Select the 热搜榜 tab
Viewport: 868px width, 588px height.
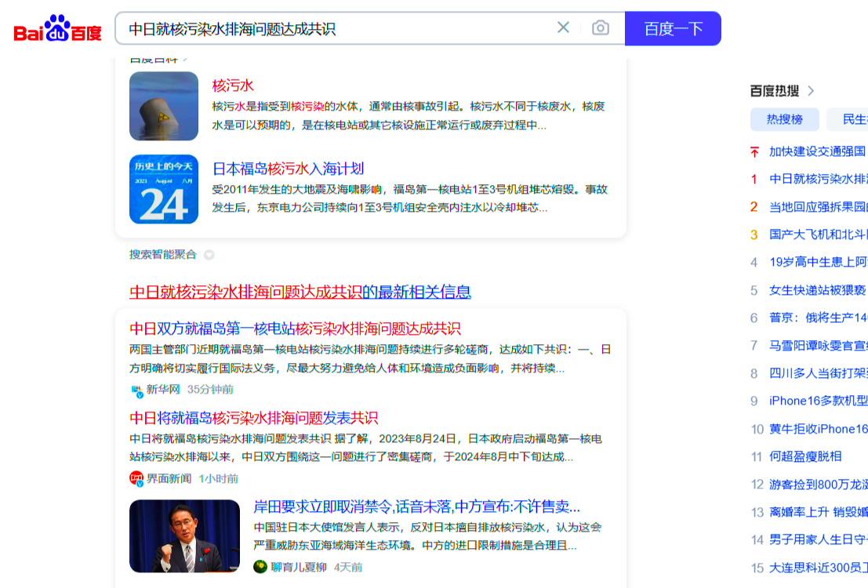tap(784, 119)
